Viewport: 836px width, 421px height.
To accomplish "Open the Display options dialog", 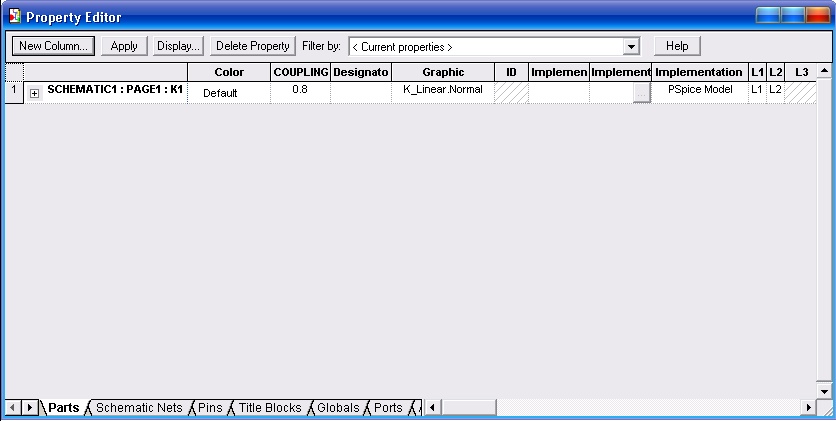I will point(179,46).
